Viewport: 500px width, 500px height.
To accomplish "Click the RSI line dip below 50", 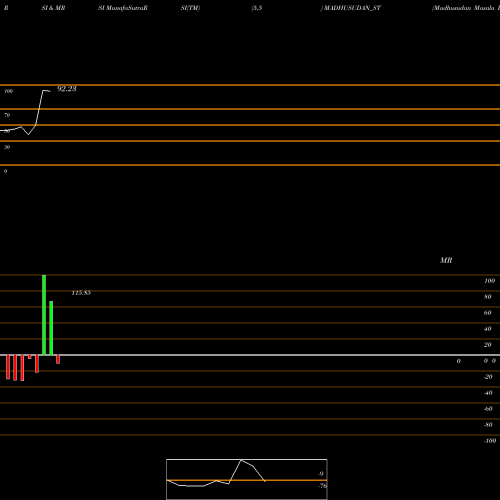I will click(x=28, y=134).
